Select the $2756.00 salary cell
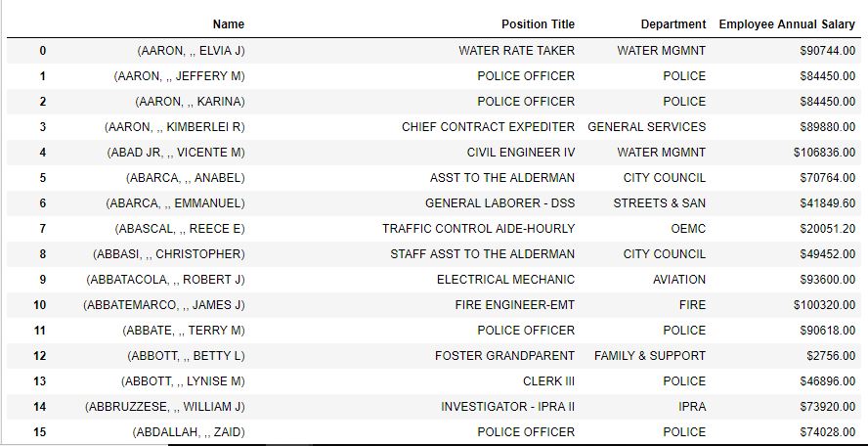 click(831, 356)
